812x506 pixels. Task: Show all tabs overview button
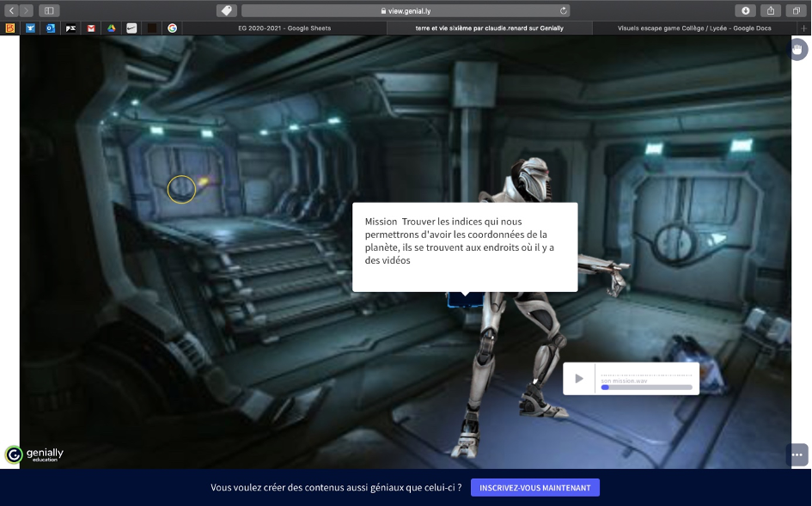tap(796, 10)
